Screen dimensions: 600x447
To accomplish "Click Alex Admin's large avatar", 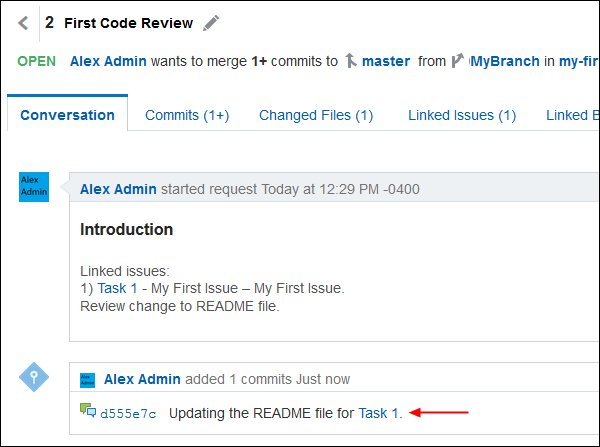I will click(x=34, y=186).
